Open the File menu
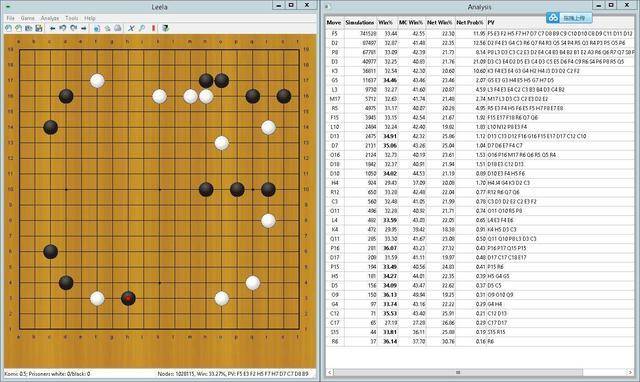This screenshot has width=640, height=382. tap(11, 18)
